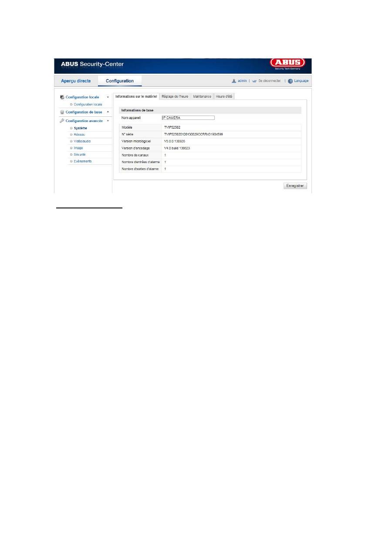This screenshot has width=392, height=555.
Task: Expand the Configuration de base chevron
Action: pyautogui.click(x=108, y=112)
